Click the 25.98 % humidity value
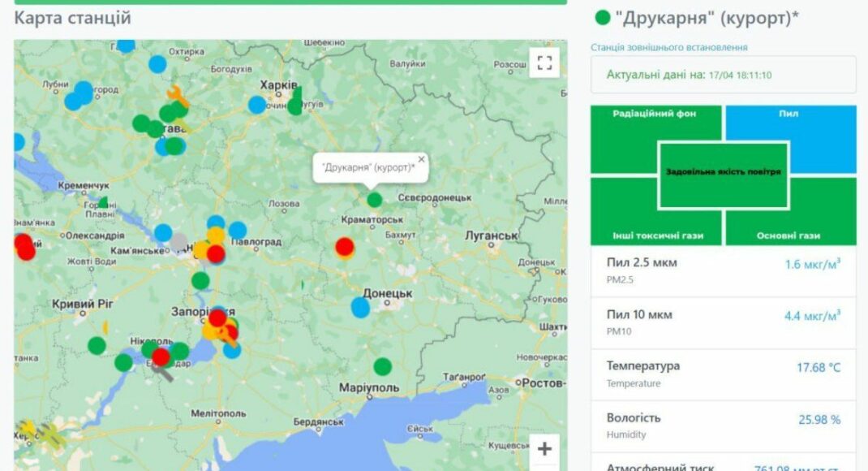868x471 pixels. click(x=819, y=420)
